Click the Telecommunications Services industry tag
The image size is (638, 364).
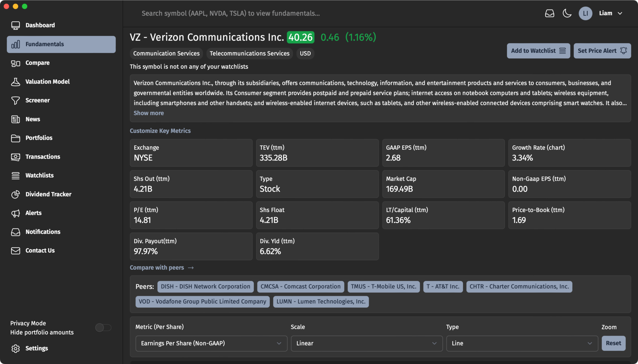pyautogui.click(x=250, y=54)
